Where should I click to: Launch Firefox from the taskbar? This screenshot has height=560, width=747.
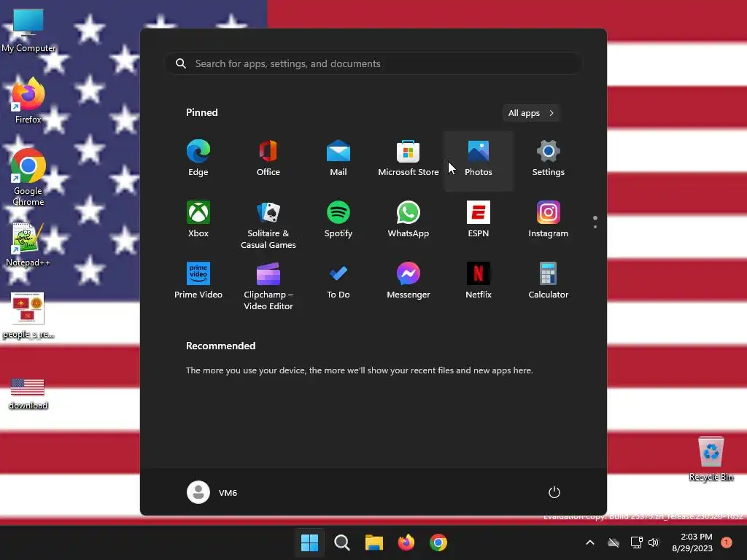[x=406, y=542]
